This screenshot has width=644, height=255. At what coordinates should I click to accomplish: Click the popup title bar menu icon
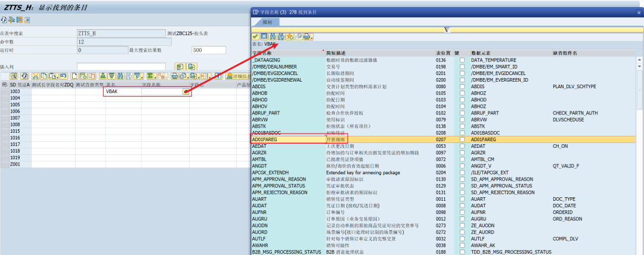[256, 13]
